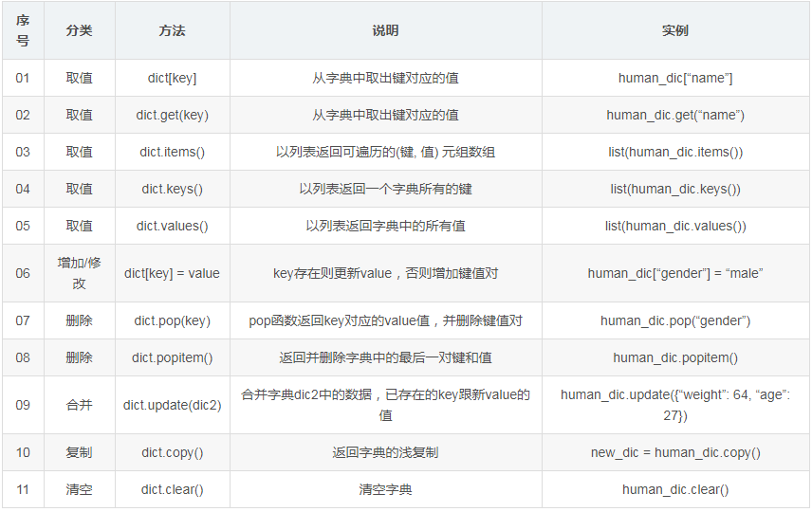Click example 'list(human_dic.keys())'
The image size is (812, 512).
point(675,189)
